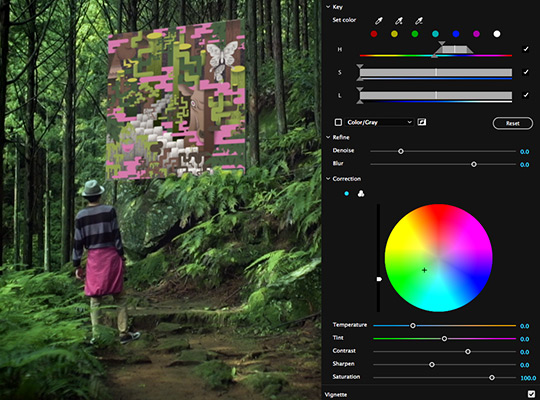This screenshot has height=400, width=540.
Task: Open the Color/Gray dropdown menu
Action: [379, 122]
